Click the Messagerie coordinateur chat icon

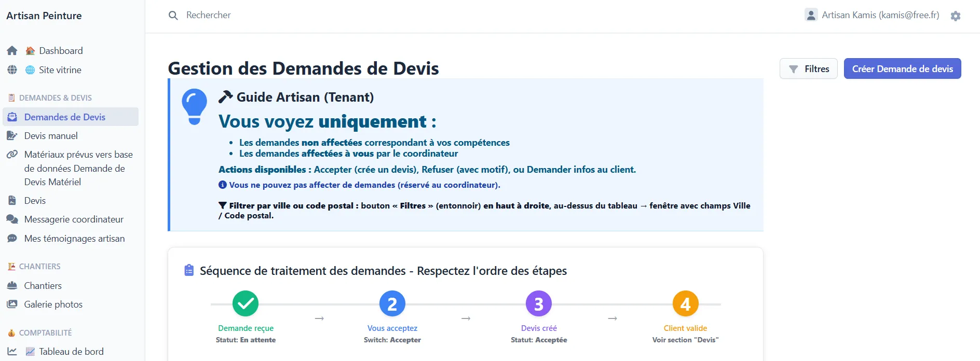coord(12,219)
